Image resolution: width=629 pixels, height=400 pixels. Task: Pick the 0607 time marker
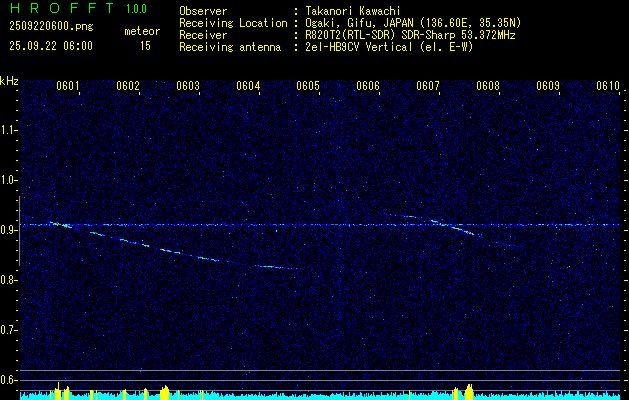click(x=428, y=86)
